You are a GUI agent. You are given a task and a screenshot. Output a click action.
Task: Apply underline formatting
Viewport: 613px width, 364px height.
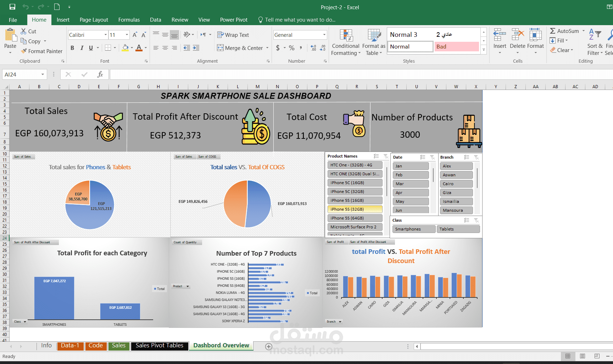[91, 48]
